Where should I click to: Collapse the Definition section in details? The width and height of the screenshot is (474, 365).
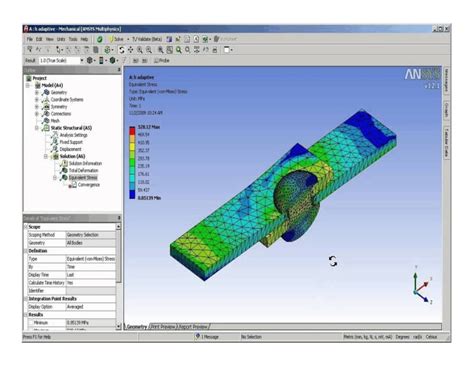pos(26,251)
